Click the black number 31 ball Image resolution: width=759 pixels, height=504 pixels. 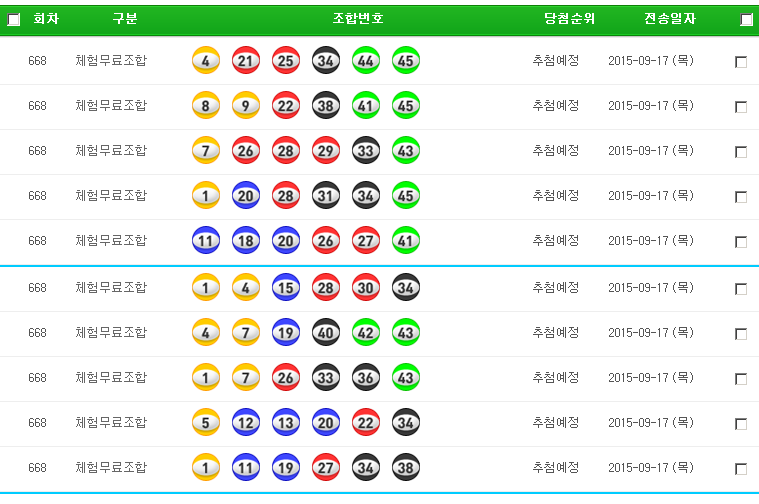[325, 195]
